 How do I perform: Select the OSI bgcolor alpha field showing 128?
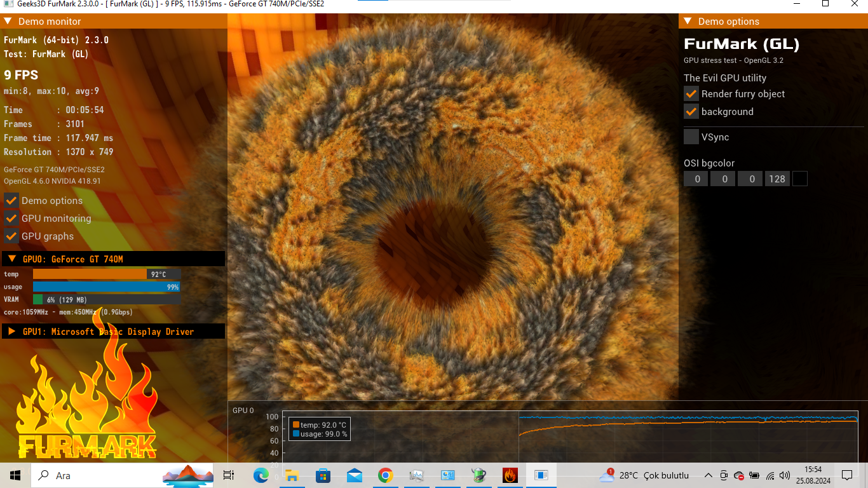(777, 179)
